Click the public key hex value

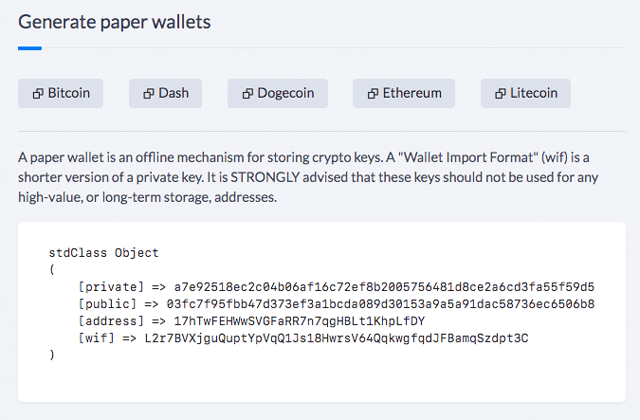[x=380, y=304]
